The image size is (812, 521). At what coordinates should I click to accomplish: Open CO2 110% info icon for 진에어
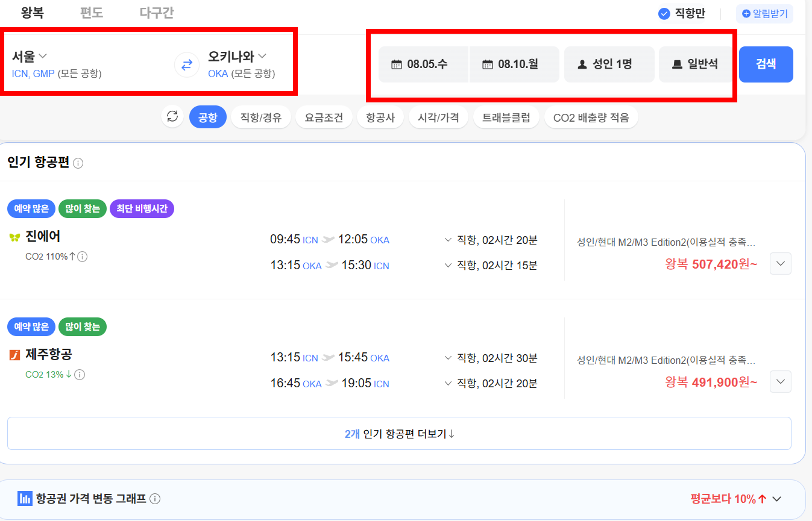(x=83, y=257)
